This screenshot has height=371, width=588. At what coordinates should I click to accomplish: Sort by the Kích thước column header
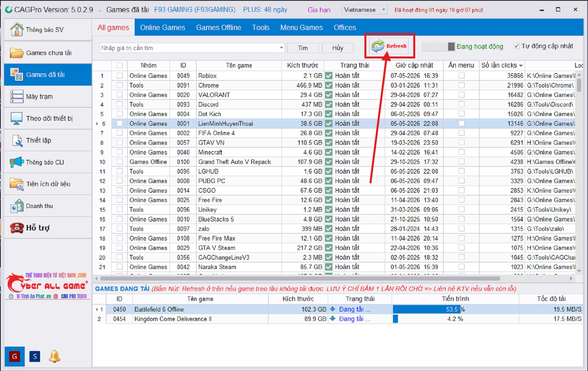[302, 65]
